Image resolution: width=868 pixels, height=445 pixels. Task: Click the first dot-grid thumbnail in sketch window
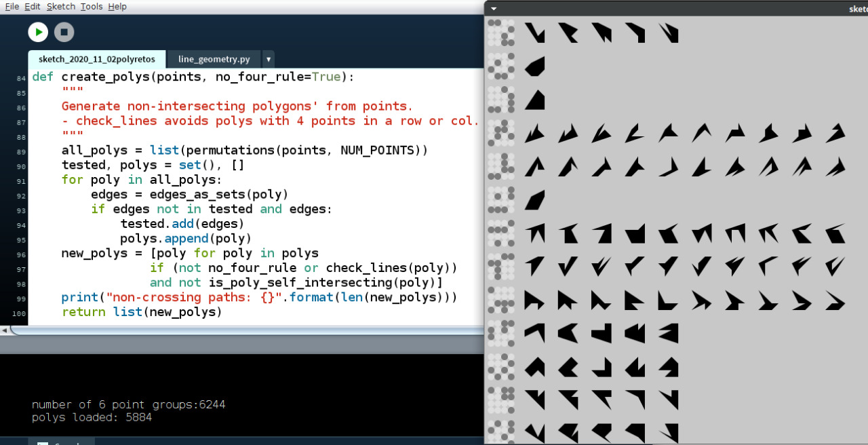pos(501,32)
